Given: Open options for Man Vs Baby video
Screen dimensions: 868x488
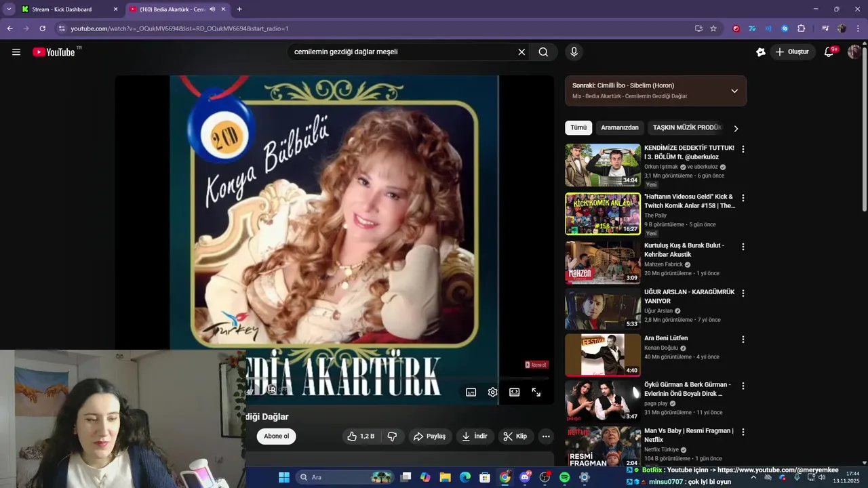Looking at the screenshot, I should coord(743,432).
